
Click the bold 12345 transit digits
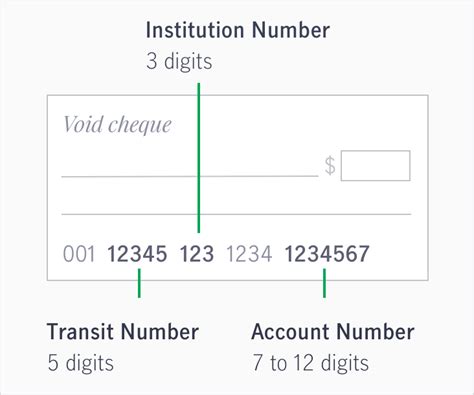coord(137,254)
